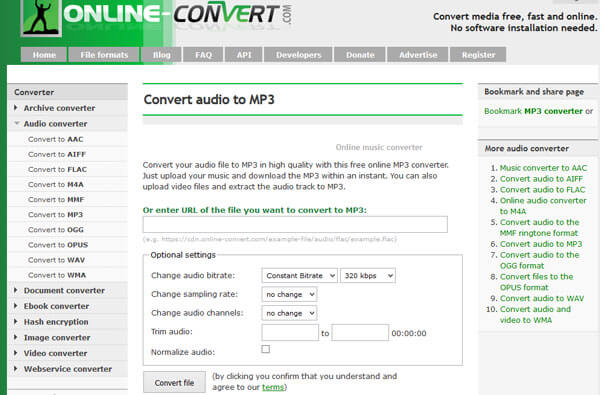
Task: Open the OGG format converter link
Action: (540, 260)
